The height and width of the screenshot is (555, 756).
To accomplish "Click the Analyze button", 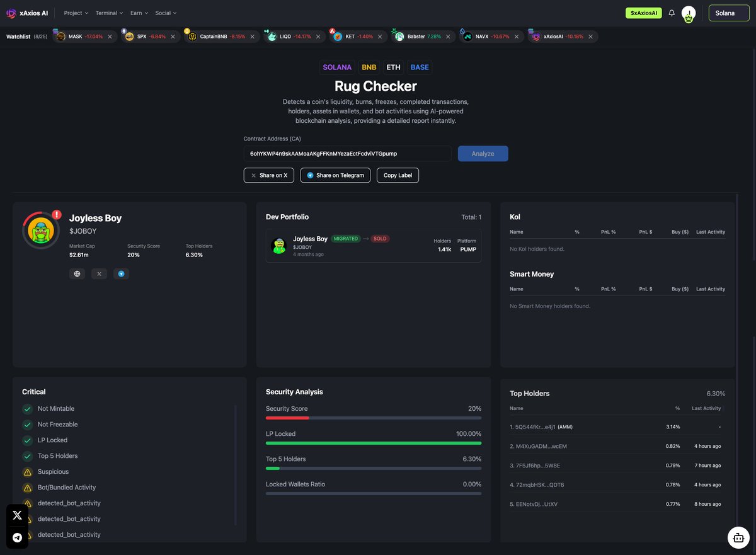I will click(483, 154).
